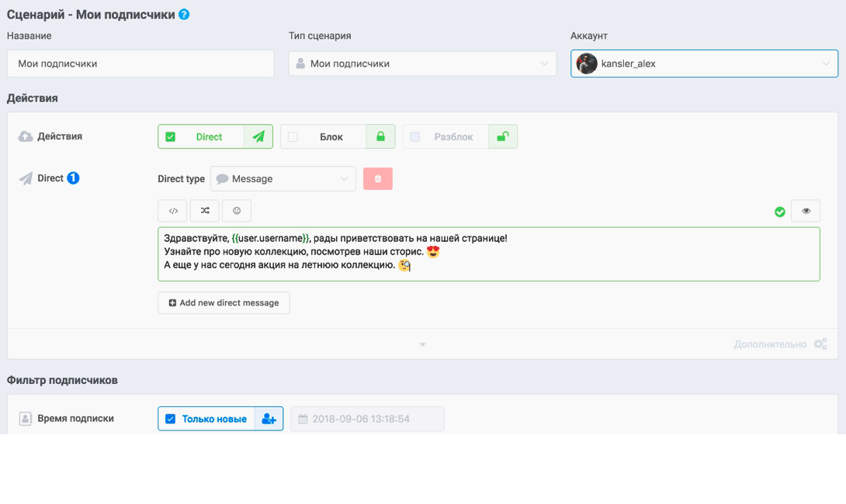846x504 pixels.
Task: Click the blue badge number 1 next to Direct
Action: coord(73,178)
